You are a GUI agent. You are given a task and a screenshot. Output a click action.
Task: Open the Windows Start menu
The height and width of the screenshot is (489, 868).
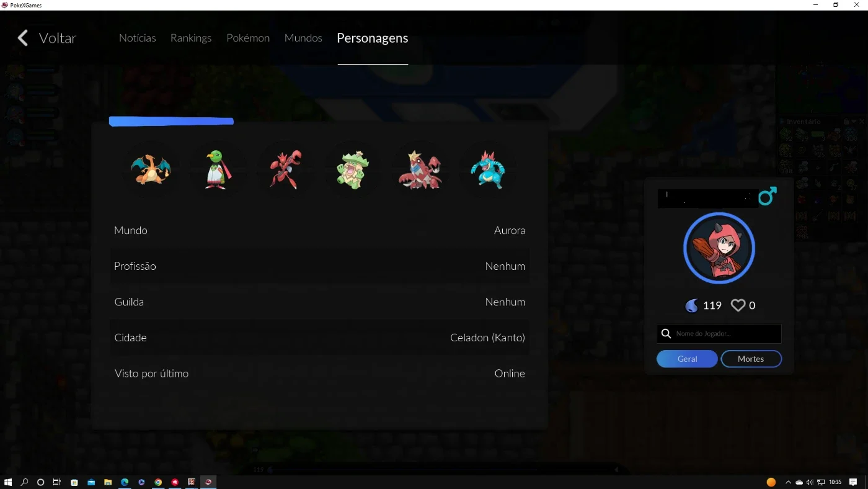point(8,482)
